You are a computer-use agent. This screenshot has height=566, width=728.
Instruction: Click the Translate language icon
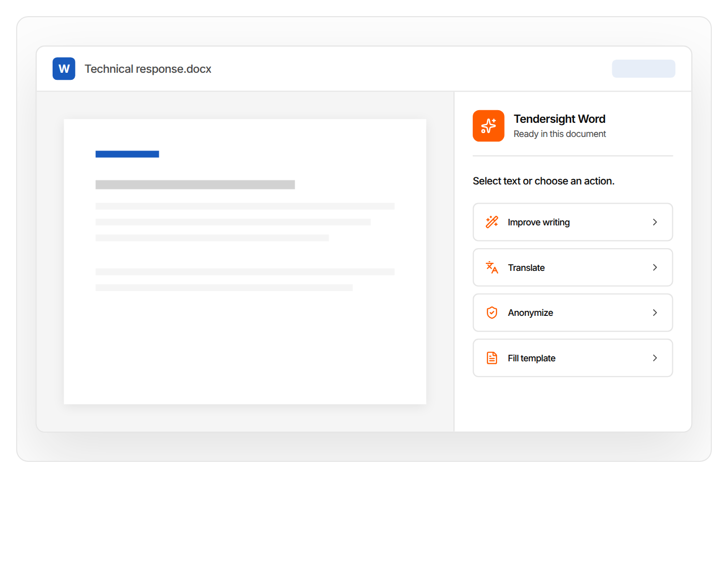click(492, 267)
